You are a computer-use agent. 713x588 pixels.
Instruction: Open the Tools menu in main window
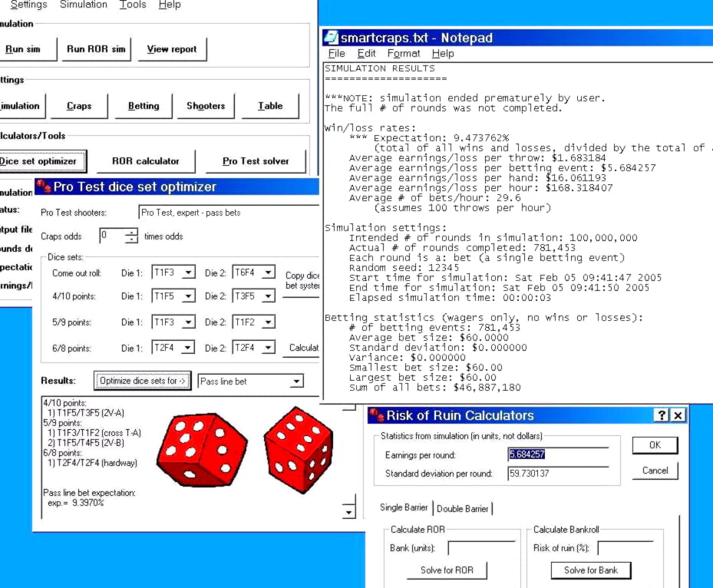pyautogui.click(x=133, y=5)
